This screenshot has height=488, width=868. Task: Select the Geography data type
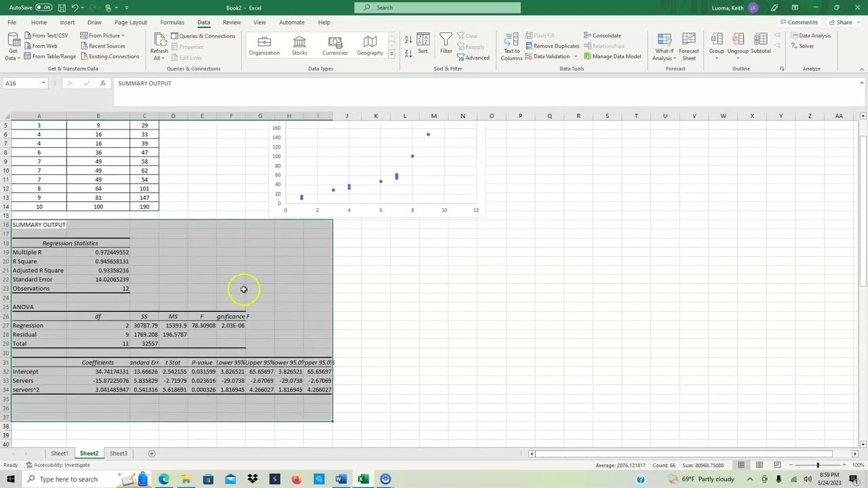pyautogui.click(x=370, y=45)
